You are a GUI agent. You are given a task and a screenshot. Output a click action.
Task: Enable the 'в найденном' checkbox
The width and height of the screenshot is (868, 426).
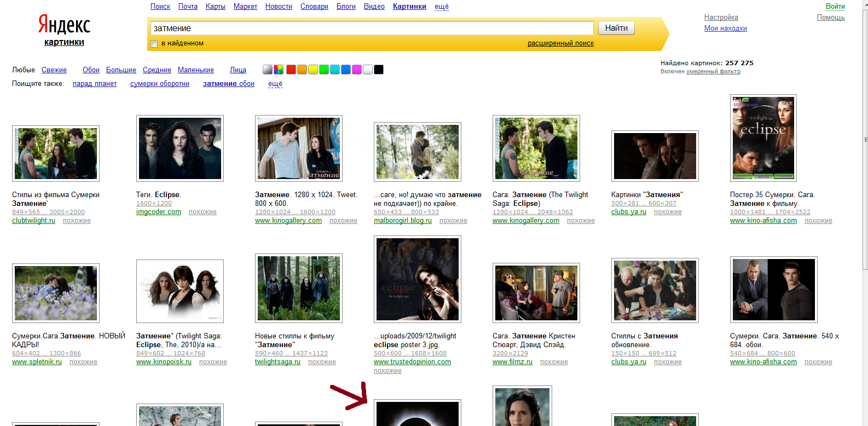[154, 44]
